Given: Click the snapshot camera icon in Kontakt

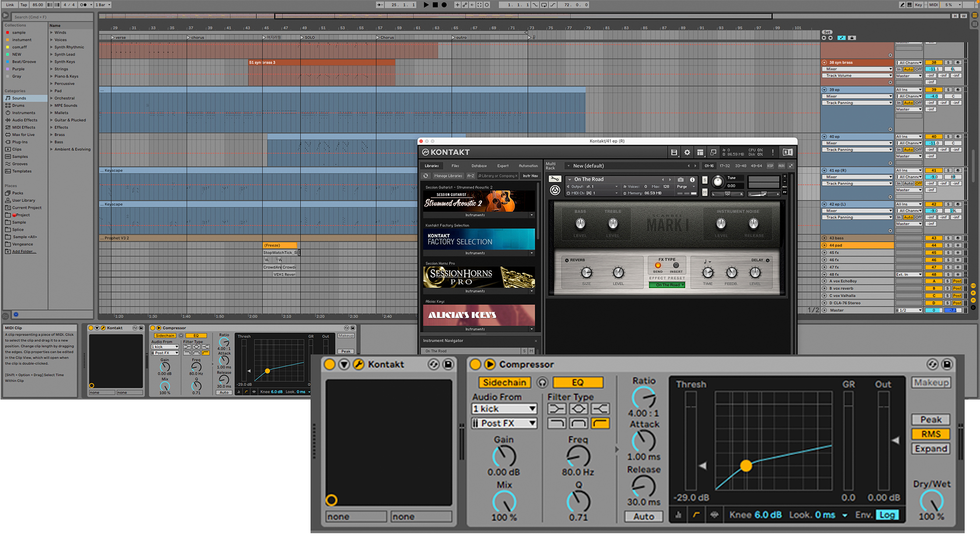Looking at the screenshot, I should pyautogui.click(x=680, y=180).
